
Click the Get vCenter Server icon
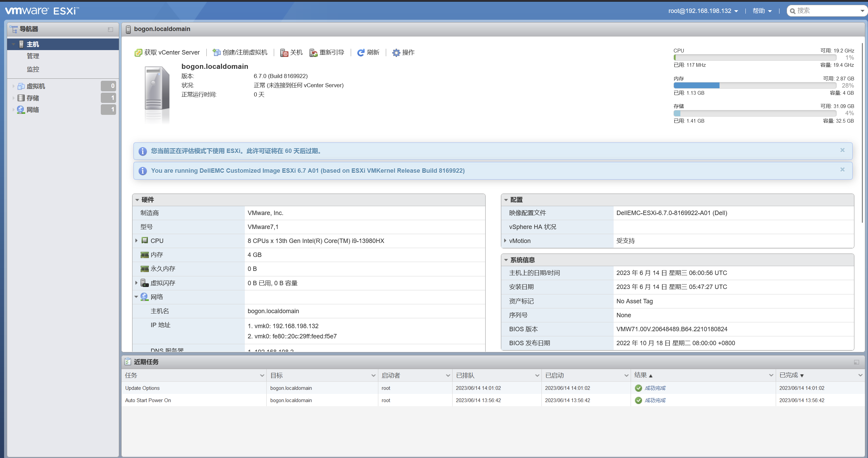138,52
